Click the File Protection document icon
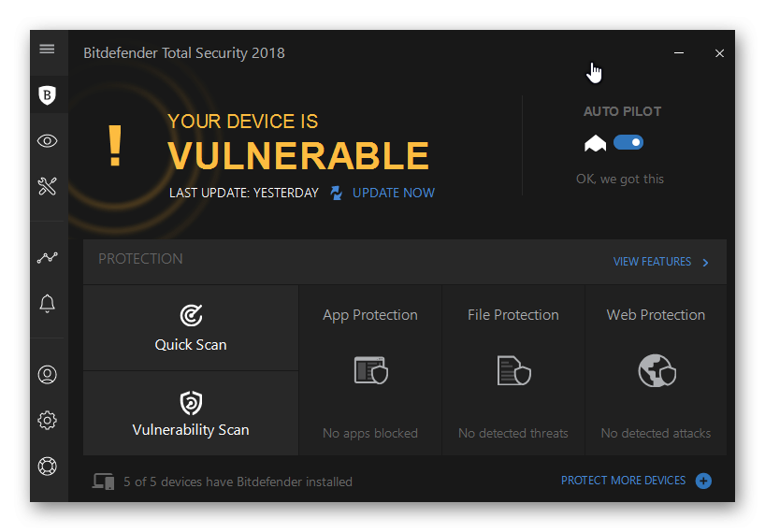 coord(513,370)
